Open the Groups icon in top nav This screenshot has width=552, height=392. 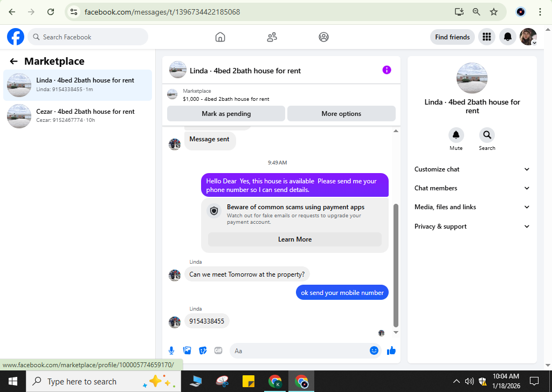coord(323,37)
